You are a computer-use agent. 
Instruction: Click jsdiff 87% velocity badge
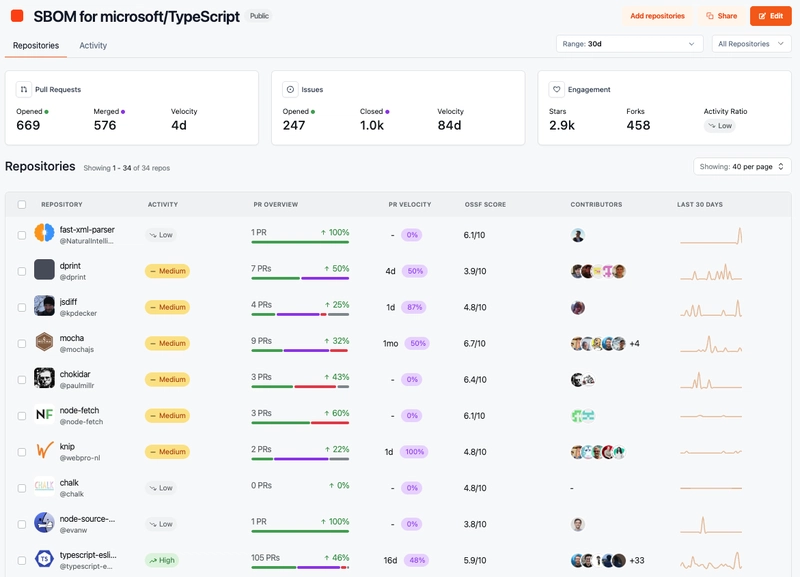click(x=414, y=307)
